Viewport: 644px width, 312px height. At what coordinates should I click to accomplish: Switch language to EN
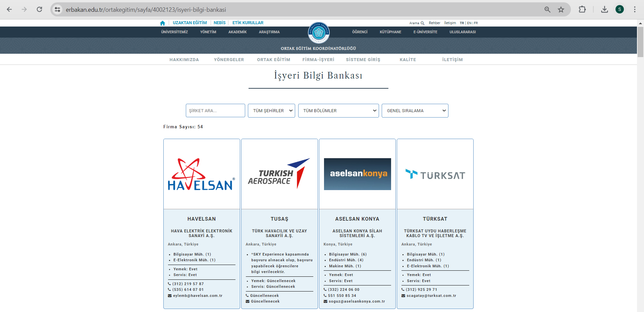(x=469, y=23)
